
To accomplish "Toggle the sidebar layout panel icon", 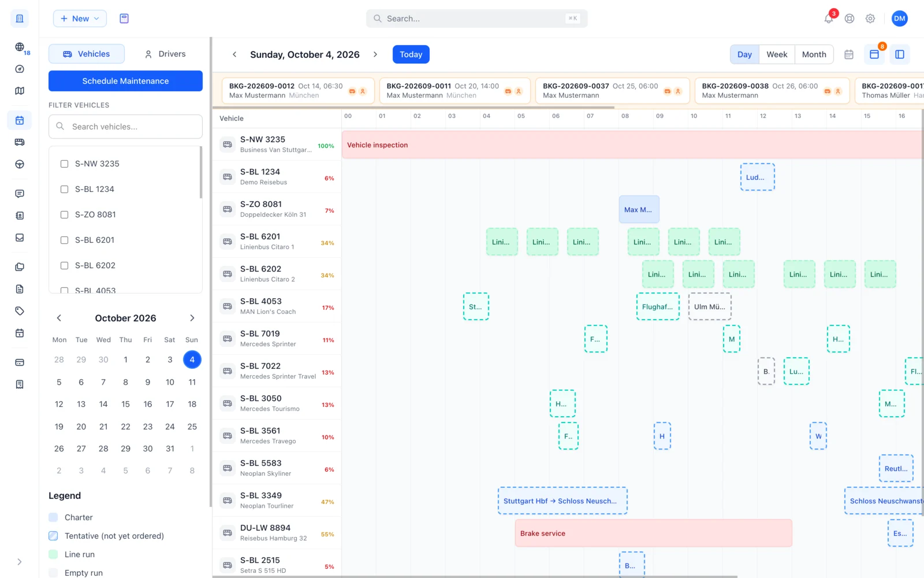I will tap(900, 54).
